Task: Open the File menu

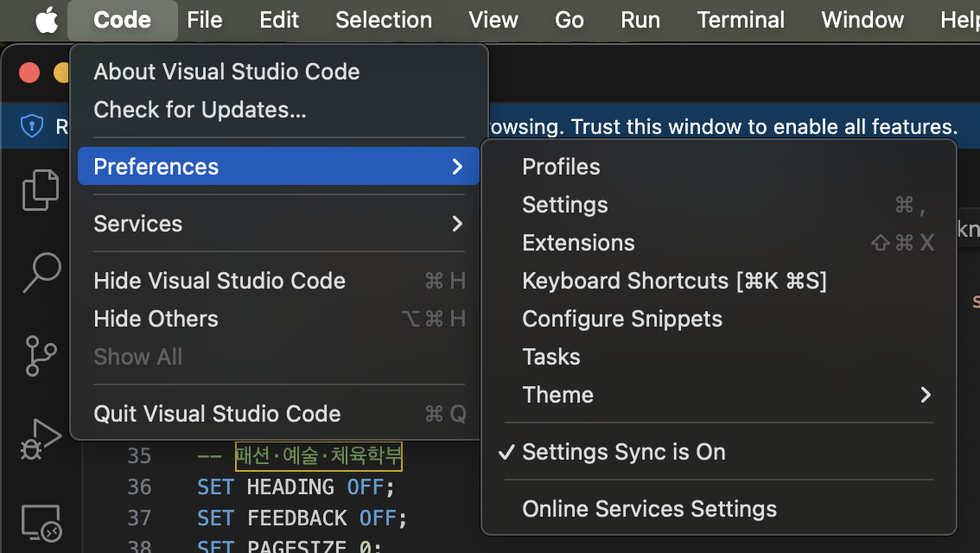Action: (204, 20)
